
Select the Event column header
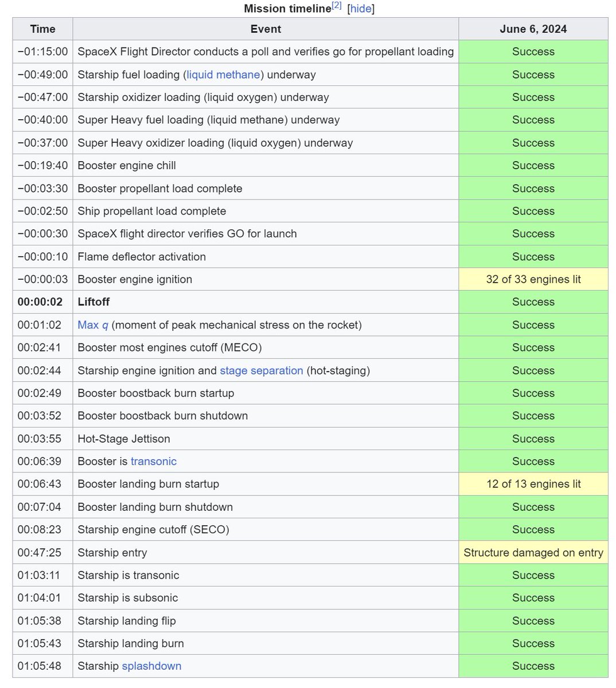(266, 29)
